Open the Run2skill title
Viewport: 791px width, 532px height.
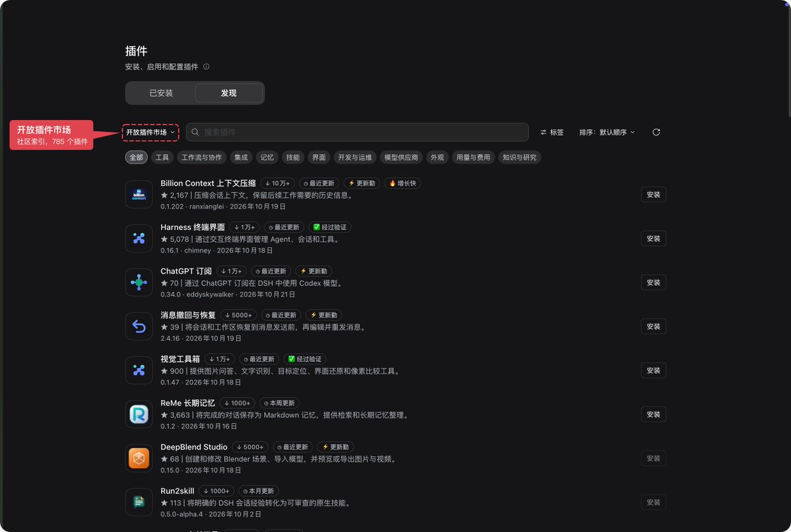coord(177,490)
